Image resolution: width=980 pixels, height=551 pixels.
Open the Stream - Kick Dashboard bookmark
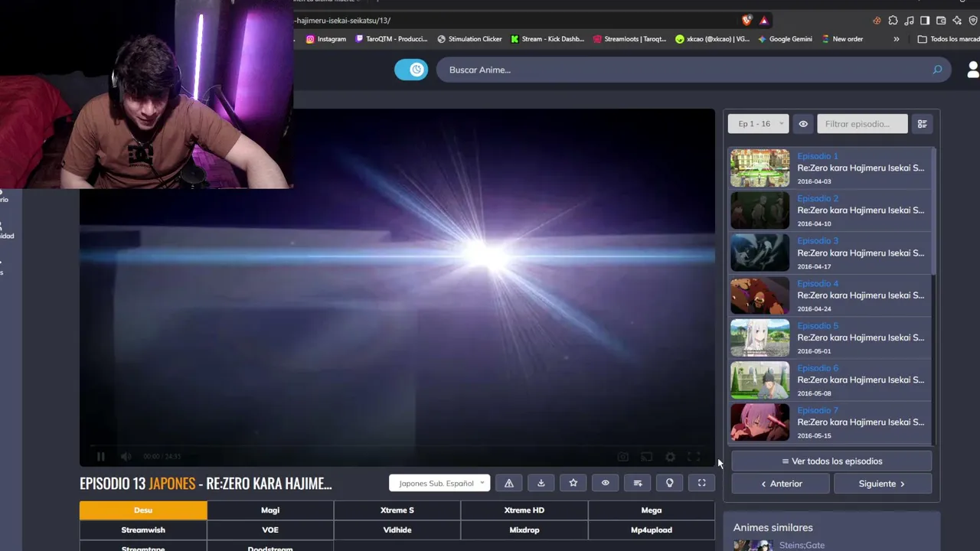[547, 39]
